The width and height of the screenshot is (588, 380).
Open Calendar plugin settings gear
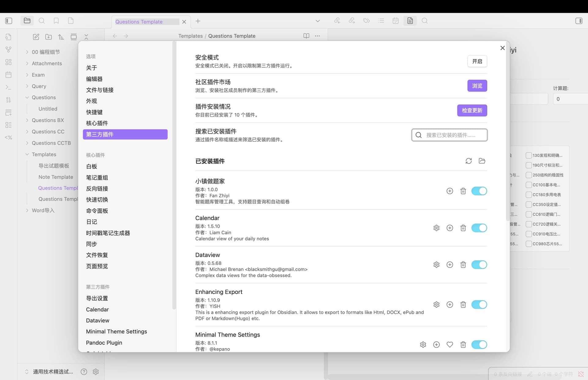pyautogui.click(x=436, y=228)
